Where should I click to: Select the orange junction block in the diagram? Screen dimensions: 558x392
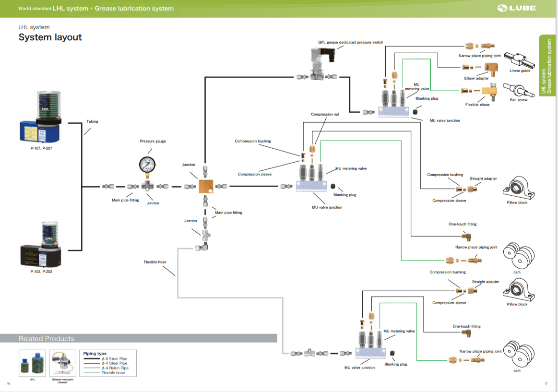[x=206, y=186]
